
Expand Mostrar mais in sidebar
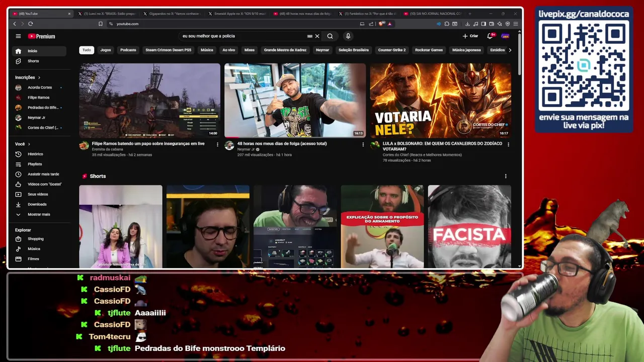[39, 214]
